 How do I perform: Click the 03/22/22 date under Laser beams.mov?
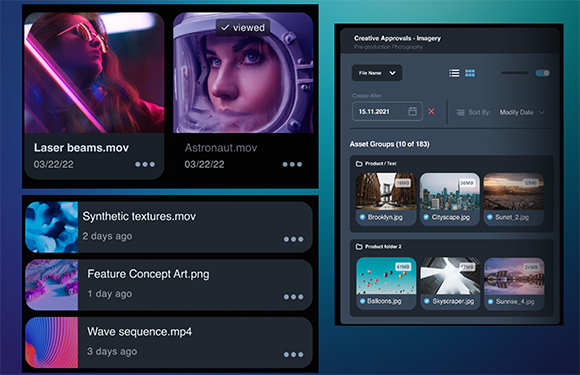pyautogui.click(x=54, y=164)
